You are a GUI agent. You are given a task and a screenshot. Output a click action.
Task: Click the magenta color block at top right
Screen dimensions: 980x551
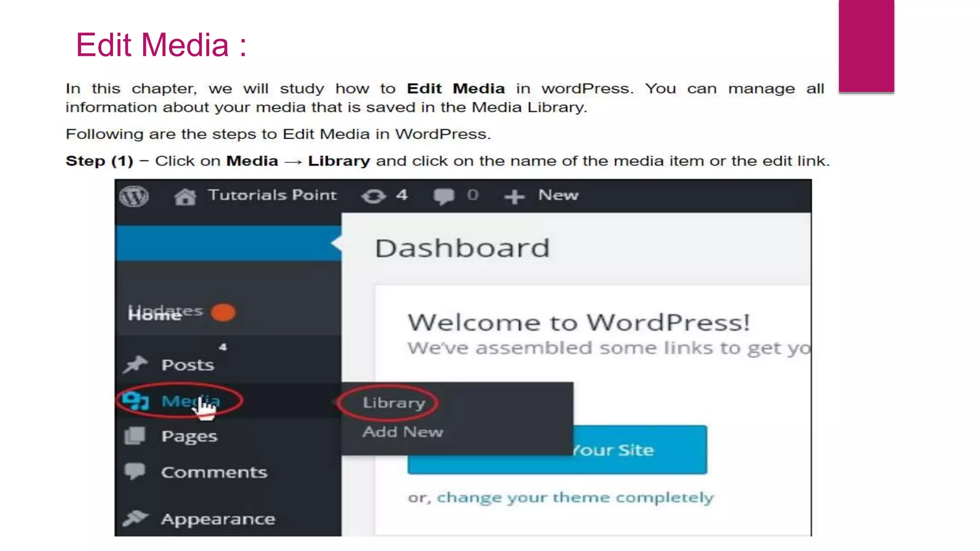pos(866,46)
